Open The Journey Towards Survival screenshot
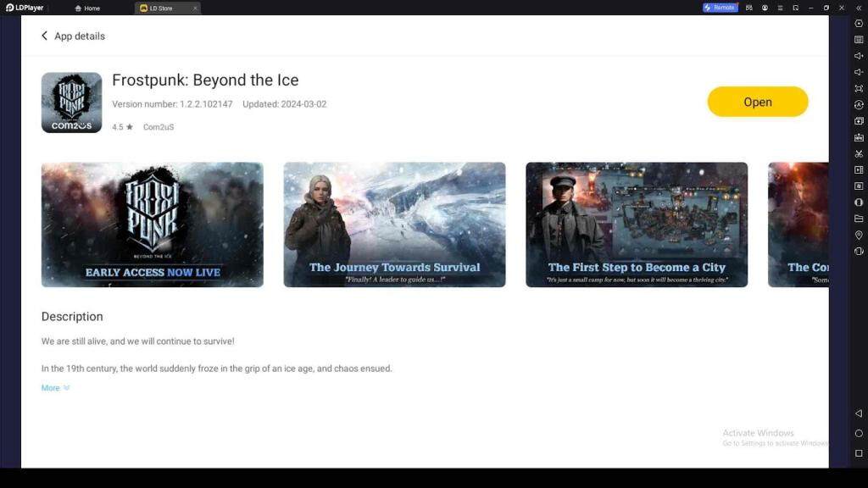The image size is (868, 488). (395, 225)
